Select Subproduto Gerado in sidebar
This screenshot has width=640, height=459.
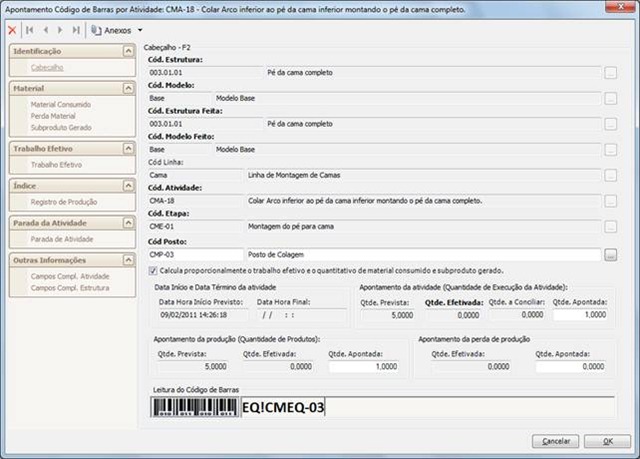coord(61,127)
